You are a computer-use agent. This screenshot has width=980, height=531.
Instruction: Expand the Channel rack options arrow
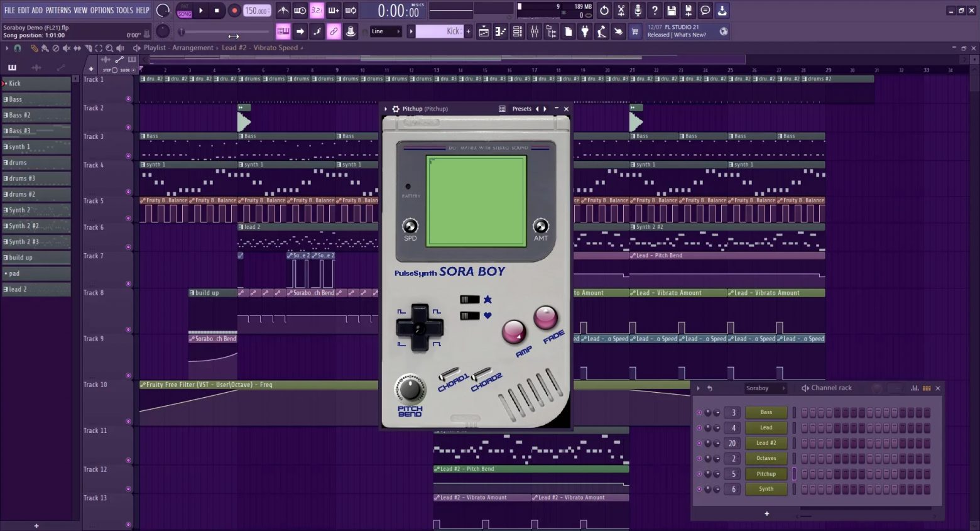pos(698,388)
